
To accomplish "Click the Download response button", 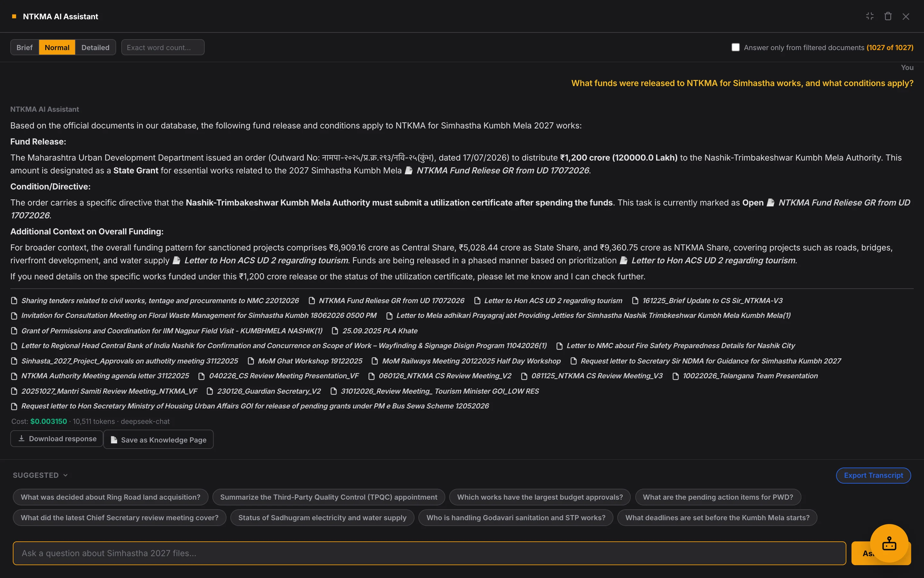I will pos(57,438).
